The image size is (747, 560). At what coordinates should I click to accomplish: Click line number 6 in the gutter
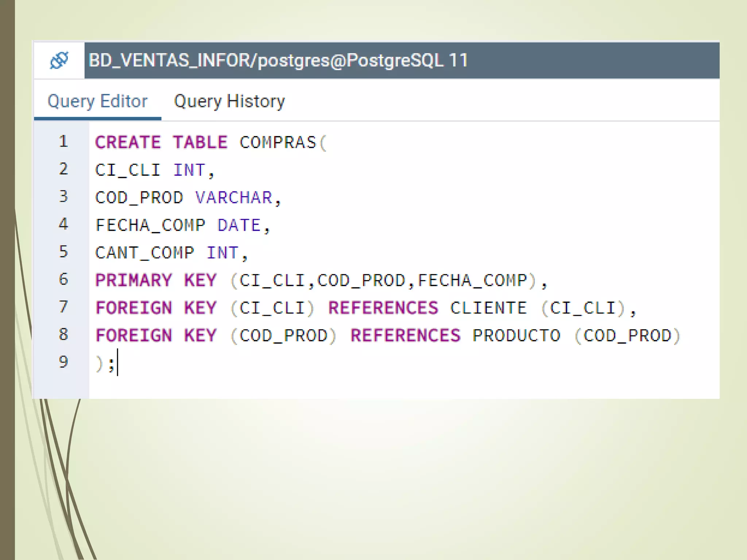63,279
